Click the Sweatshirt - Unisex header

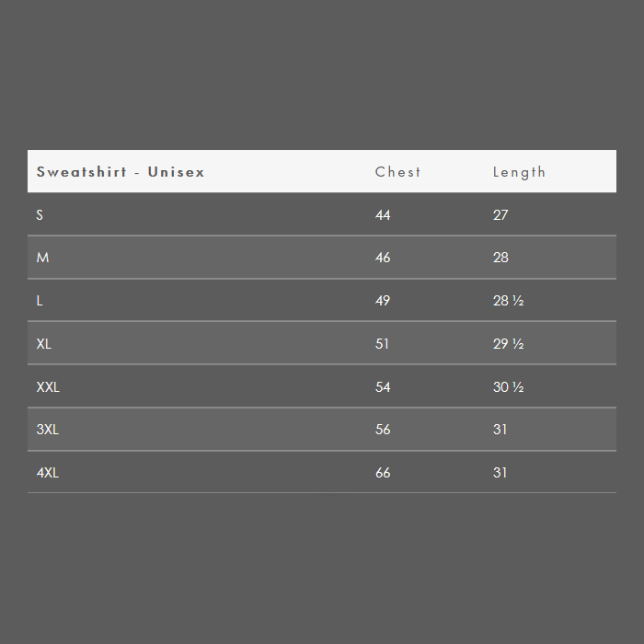[121, 172]
